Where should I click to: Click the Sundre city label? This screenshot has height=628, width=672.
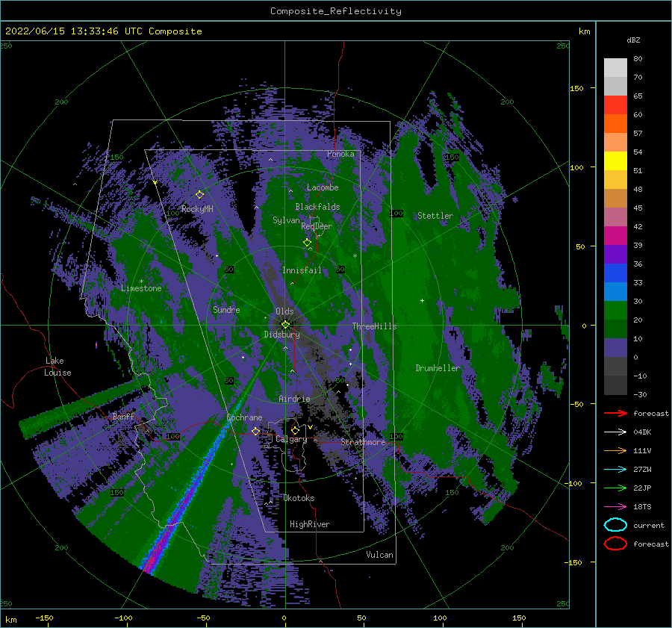pyautogui.click(x=226, y=309)
